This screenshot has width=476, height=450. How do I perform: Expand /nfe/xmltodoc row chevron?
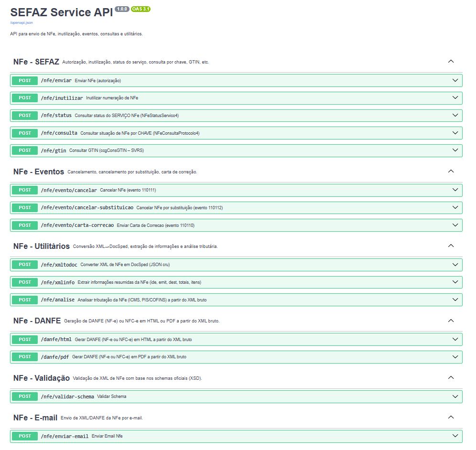click(x=455, y=265)
